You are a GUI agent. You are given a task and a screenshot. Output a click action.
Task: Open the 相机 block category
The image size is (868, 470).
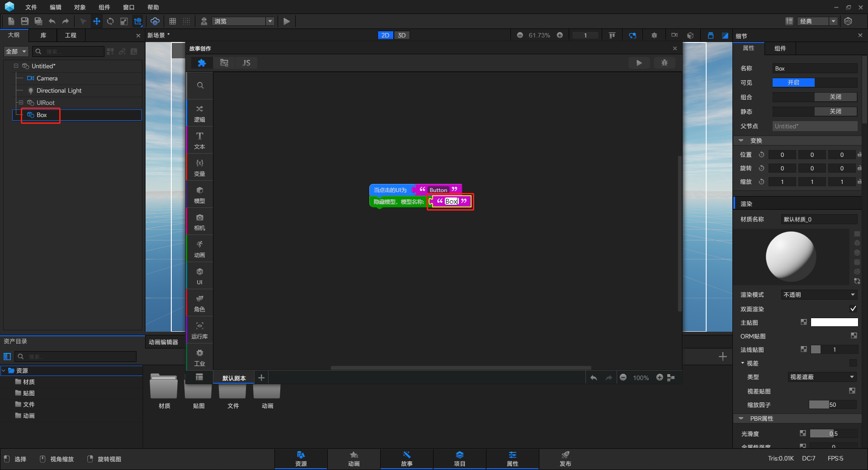click(x=199, y=222)
